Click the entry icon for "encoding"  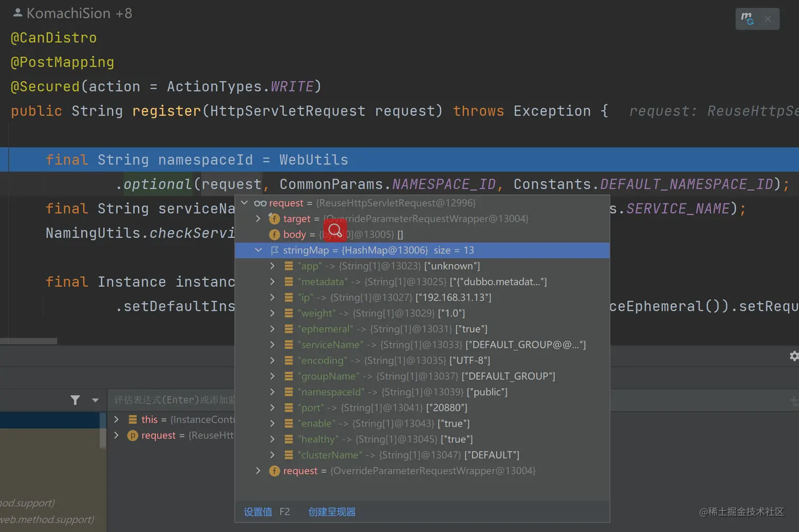[x=289, y=360]
